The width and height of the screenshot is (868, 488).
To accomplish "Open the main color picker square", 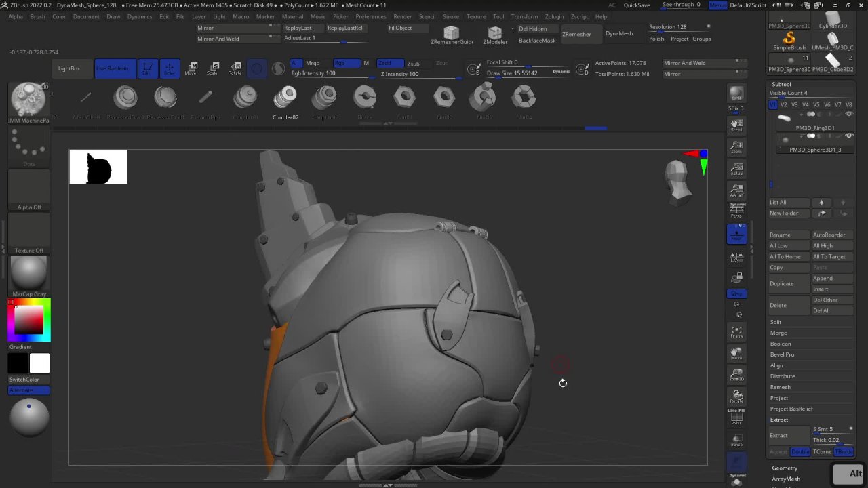I will [29, 320].
